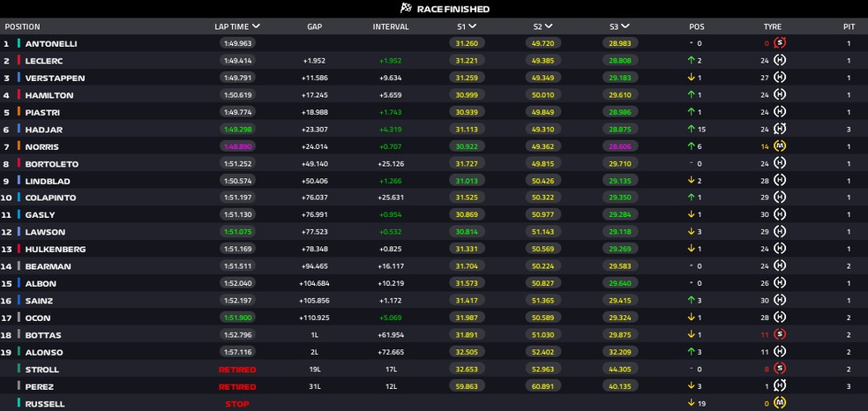Click the checkered flag Race Finished icon
The width and height of the screenshot is (868, 411).
406,8
